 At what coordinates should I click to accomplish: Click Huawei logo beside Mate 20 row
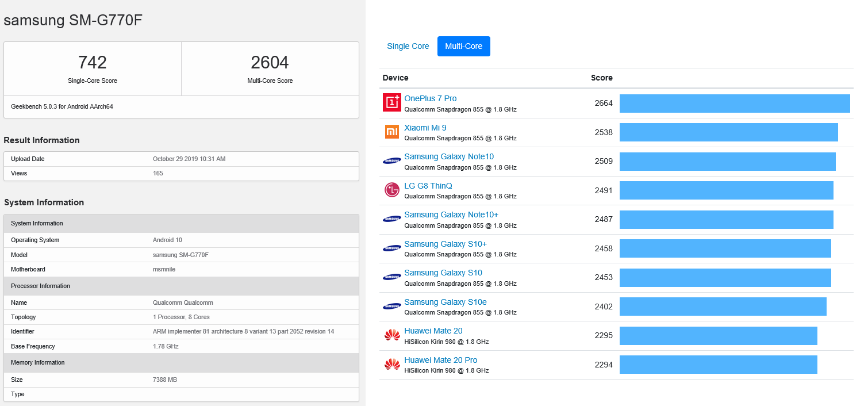tap(391, 335)
